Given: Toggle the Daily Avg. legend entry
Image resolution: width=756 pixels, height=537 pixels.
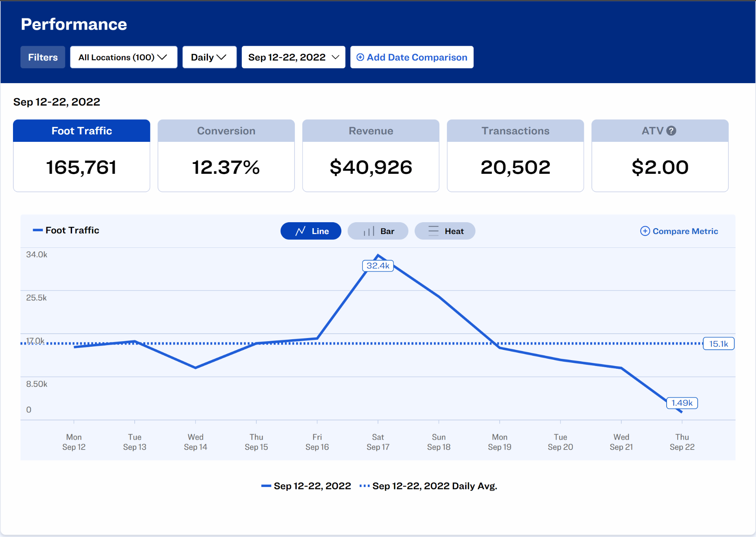Looking at the screenshot, I should click(x=428, y=486).
